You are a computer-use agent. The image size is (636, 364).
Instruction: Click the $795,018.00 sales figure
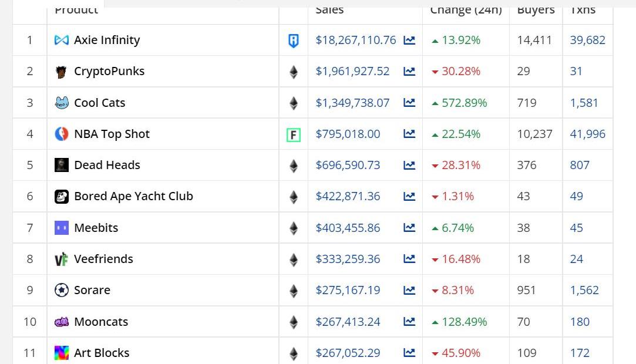[348, 134]
